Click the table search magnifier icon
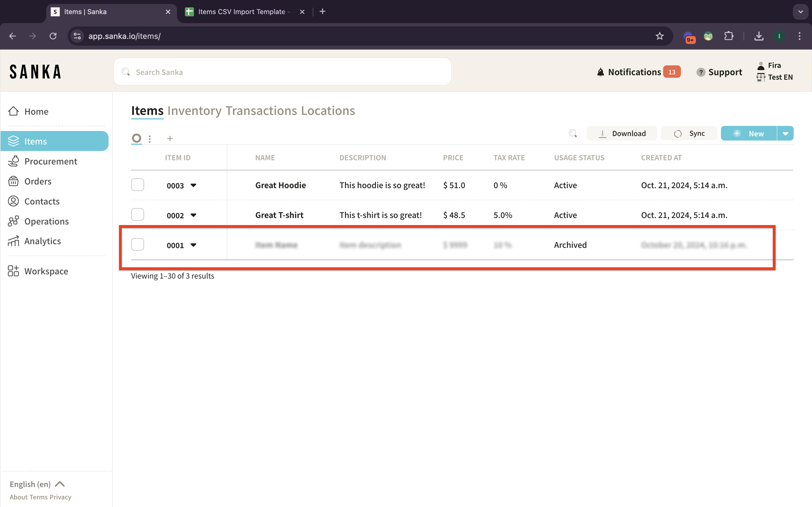This screenshot has width=812, height=507. tap(572, 134)
